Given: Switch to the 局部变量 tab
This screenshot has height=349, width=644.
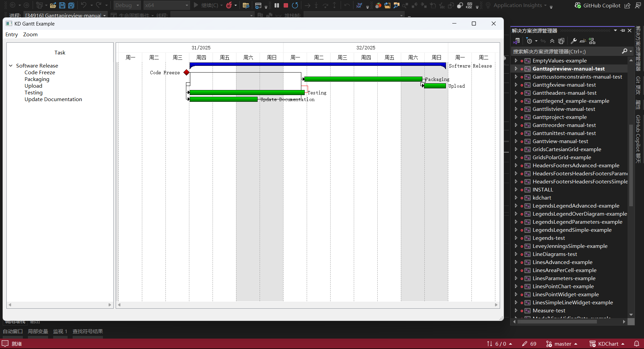Looking at the screenshot, I should 38,332.
